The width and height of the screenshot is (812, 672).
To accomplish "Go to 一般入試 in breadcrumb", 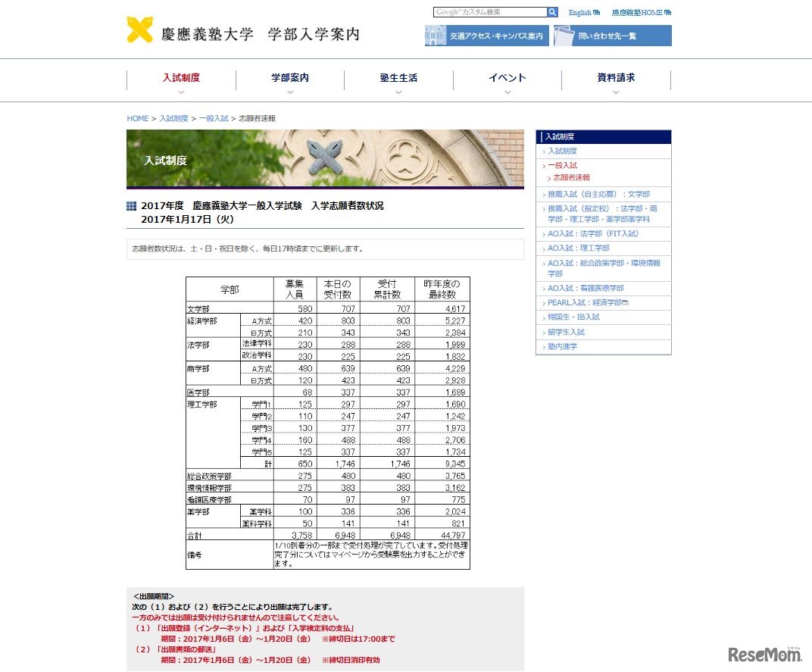I will point(214,119).
